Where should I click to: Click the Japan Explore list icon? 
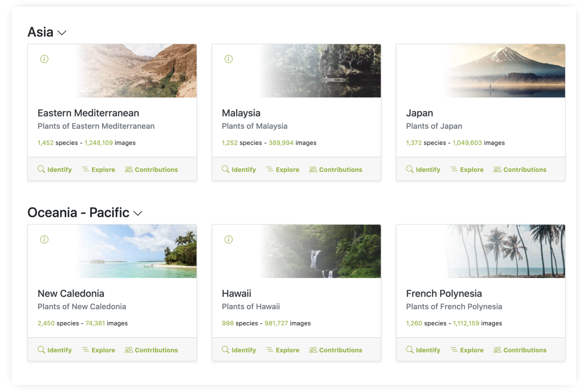454,170
